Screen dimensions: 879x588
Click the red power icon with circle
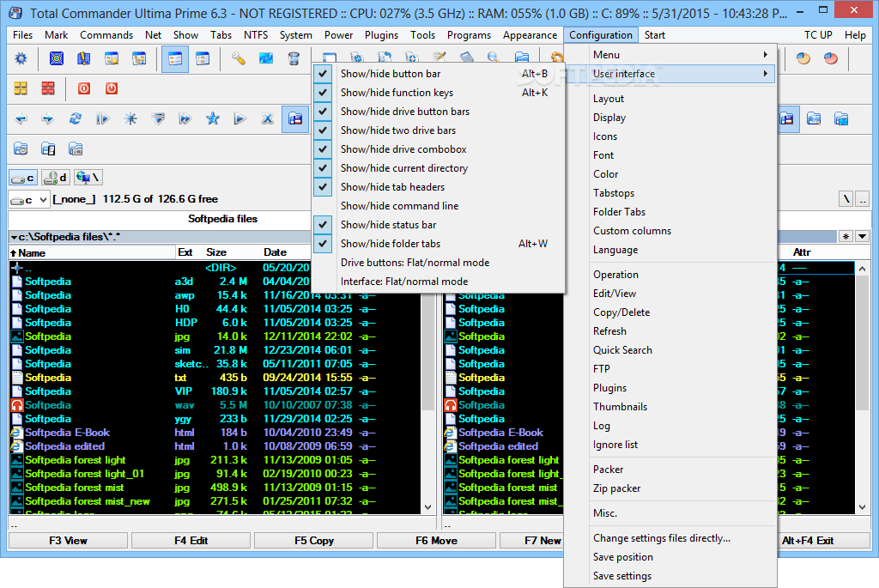tap(84, 88)
